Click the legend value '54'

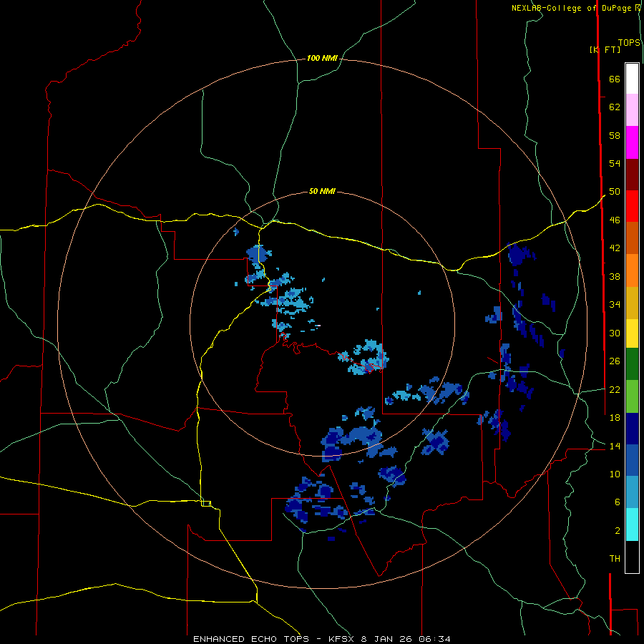(615, 163)
